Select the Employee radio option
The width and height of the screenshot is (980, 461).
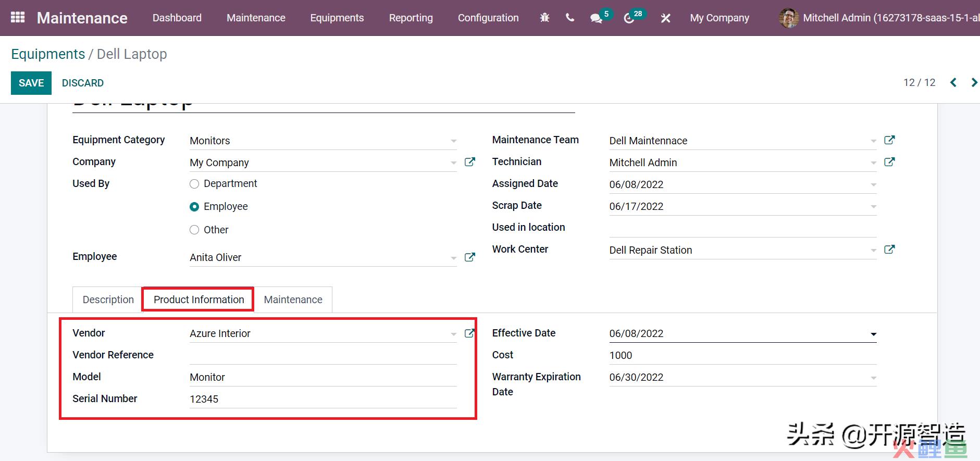coord(194,207)
